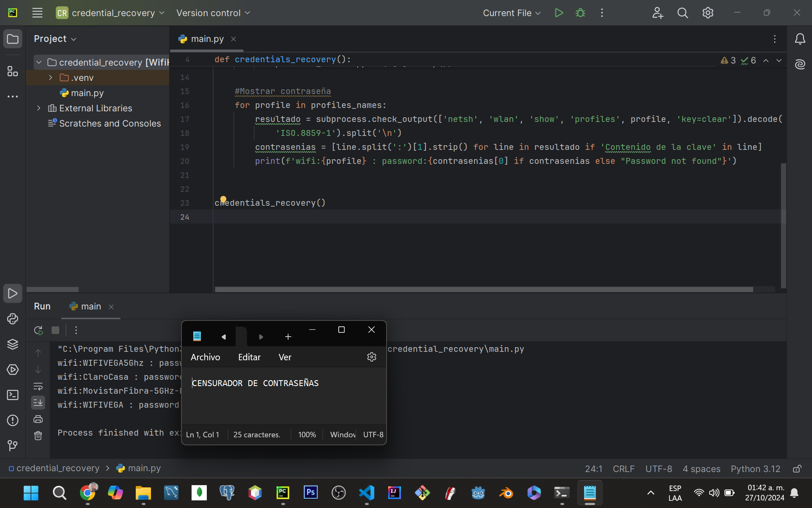
Task: Open the Git tool window icon
Action: coord(13,445)
